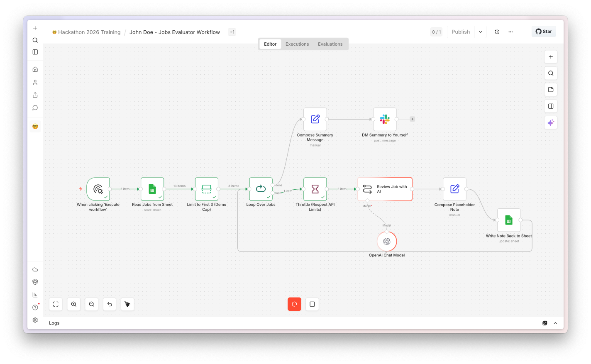Click the tidy up workflow broom icon
The height and width of the screenshot is (364, 591).
coord(127,304)
